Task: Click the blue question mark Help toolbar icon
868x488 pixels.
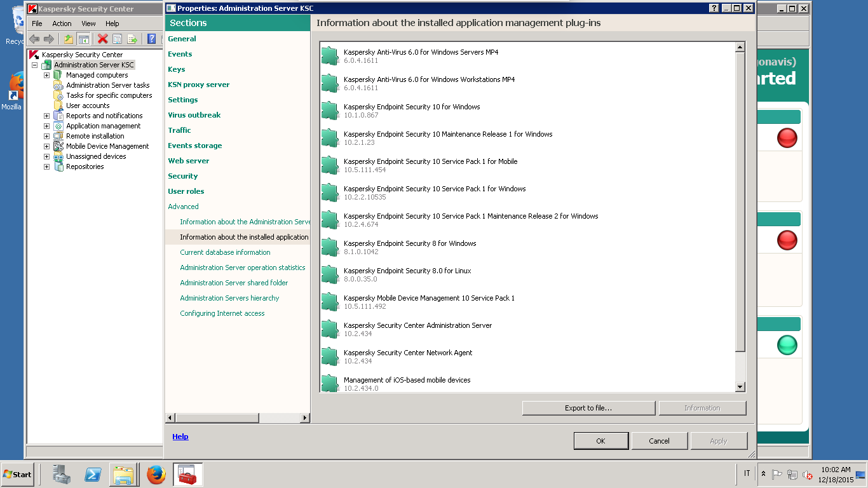Action: coord(152,39)
